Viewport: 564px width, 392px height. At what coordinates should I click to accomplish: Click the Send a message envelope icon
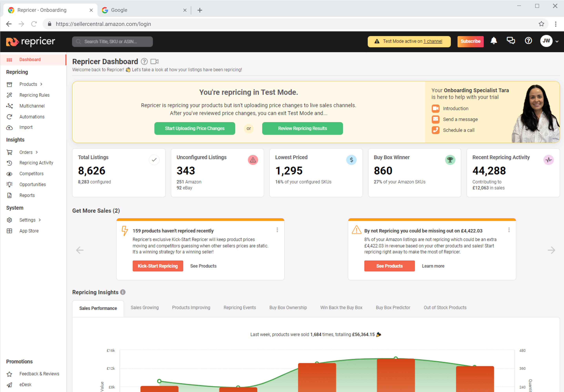coord(435,119)
